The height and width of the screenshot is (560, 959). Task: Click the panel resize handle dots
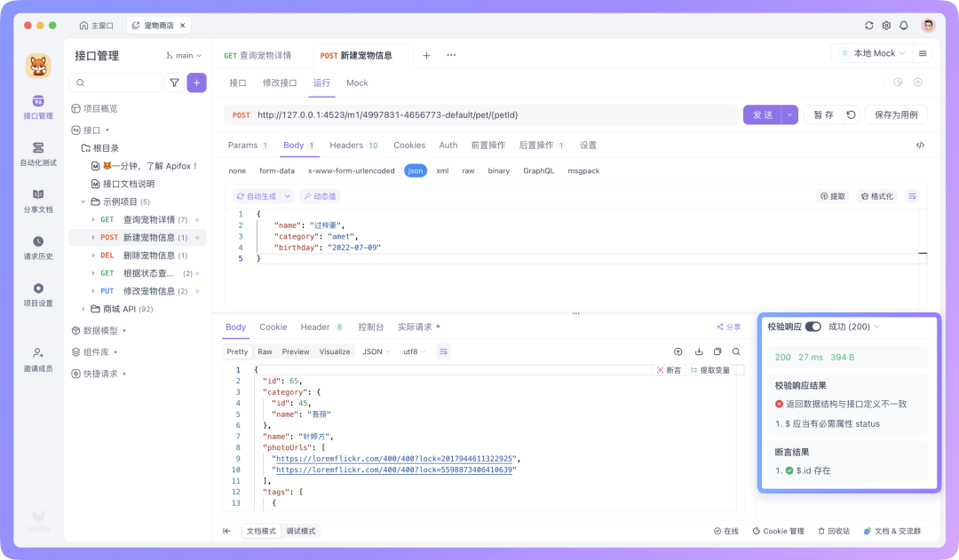tap(575, 313)
